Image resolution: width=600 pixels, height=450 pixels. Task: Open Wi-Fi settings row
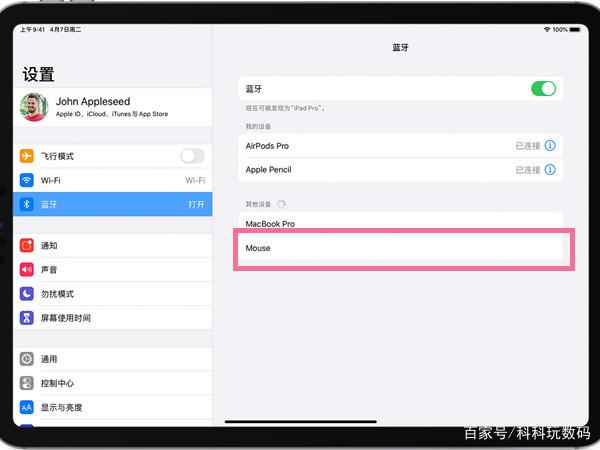tap(112, 180)
